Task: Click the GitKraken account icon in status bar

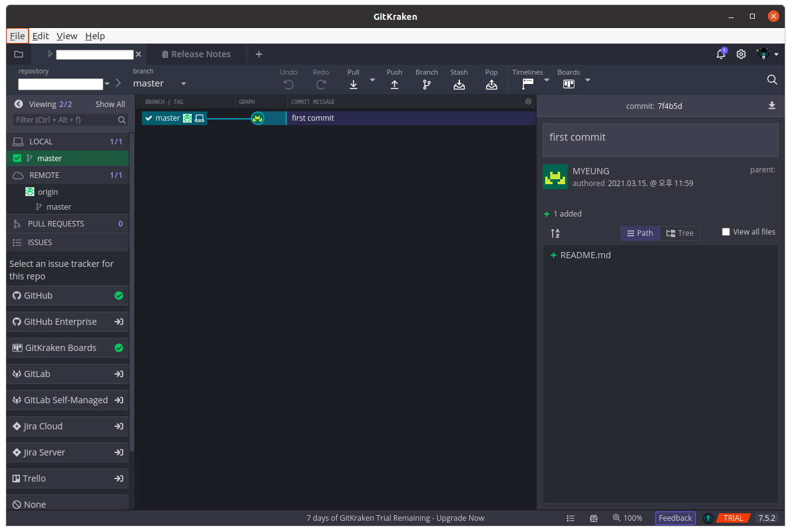Action: pos(708,518)
